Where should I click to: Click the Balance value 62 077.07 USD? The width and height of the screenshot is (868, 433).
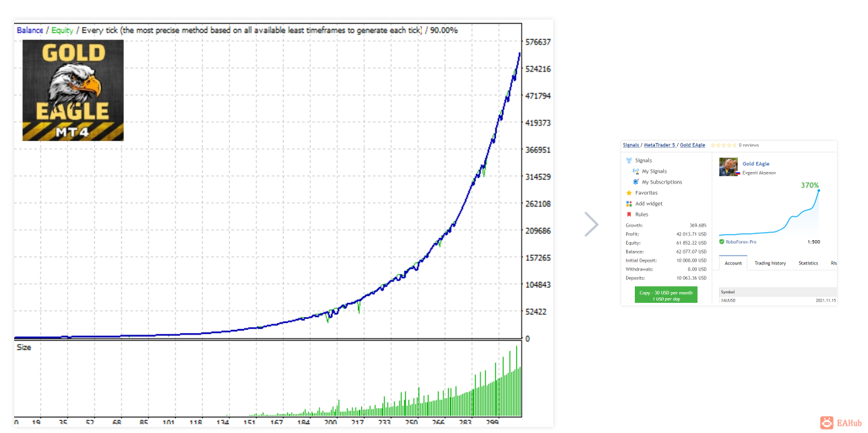click(x=691, y=252)
